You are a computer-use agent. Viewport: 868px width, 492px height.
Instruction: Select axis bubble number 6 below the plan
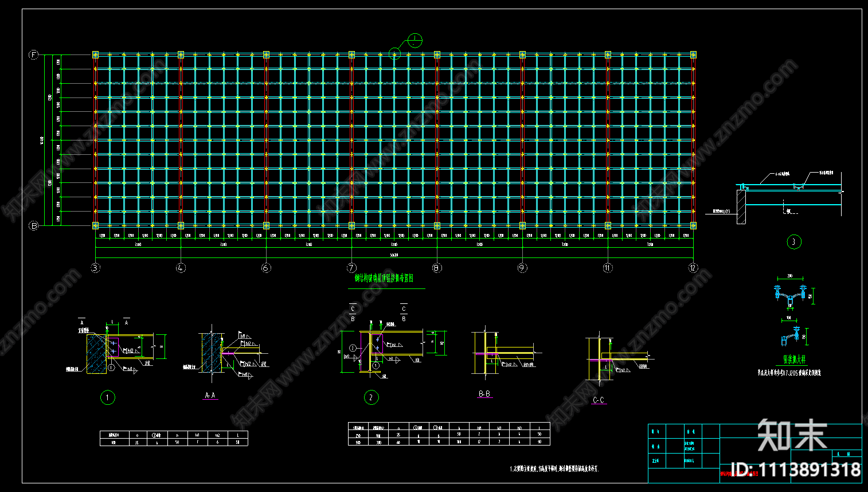point(266,268)
